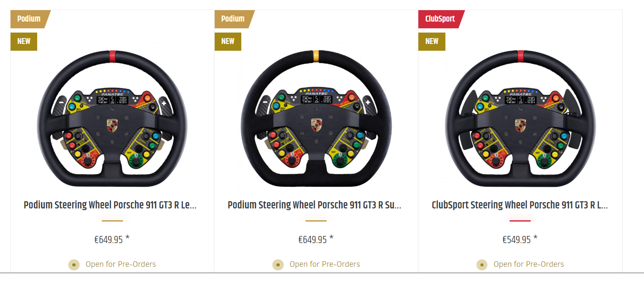The image size is (644, 282).
Task: Click the pre-order status dot under the ClubSport wheel
Action: [x=482, y=265]
